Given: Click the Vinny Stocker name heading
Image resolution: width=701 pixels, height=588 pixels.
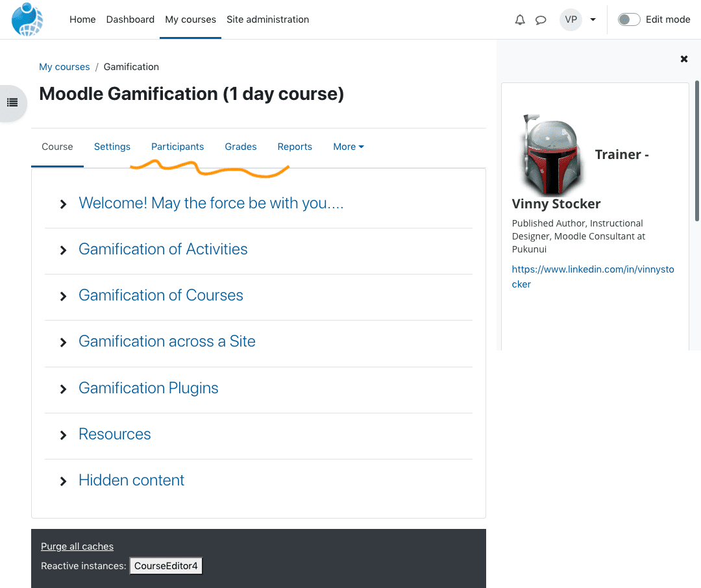Looking at the screenshot, I should pyautogui.click(x=556, y=204).
